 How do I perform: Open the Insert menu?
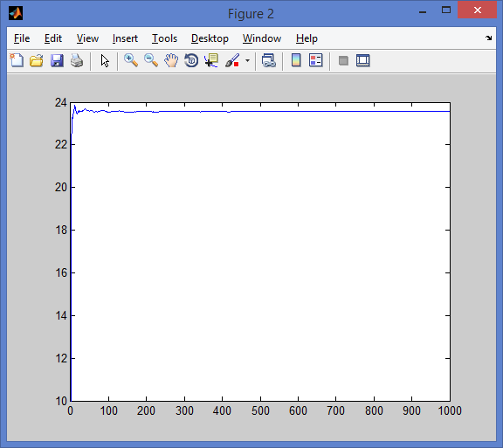click(x=125, y=38)
